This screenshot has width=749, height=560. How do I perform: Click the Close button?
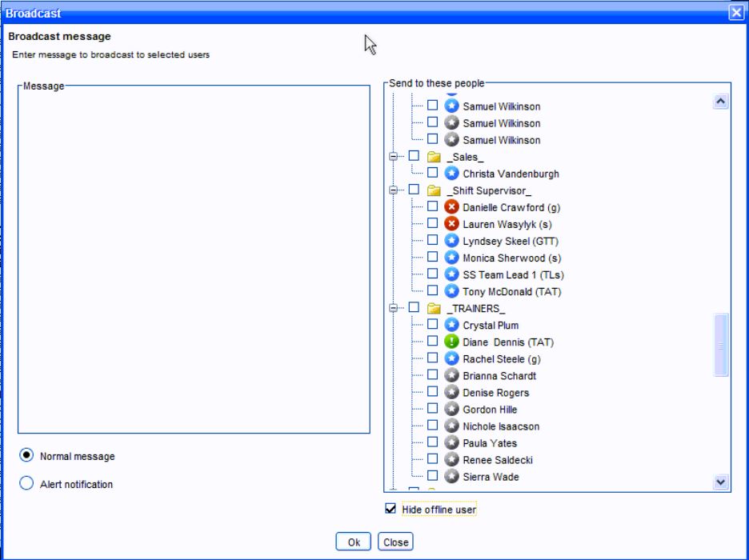point(395,542)
